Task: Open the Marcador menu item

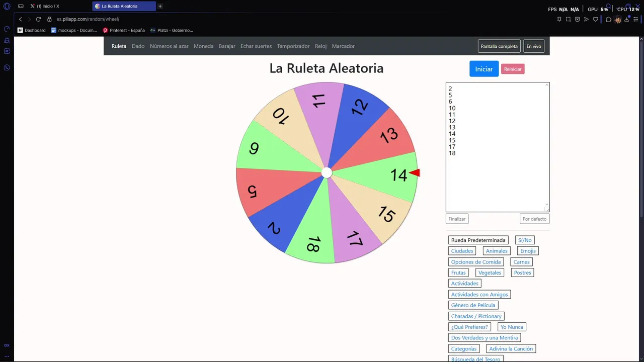Action: [x=343, y=46]
